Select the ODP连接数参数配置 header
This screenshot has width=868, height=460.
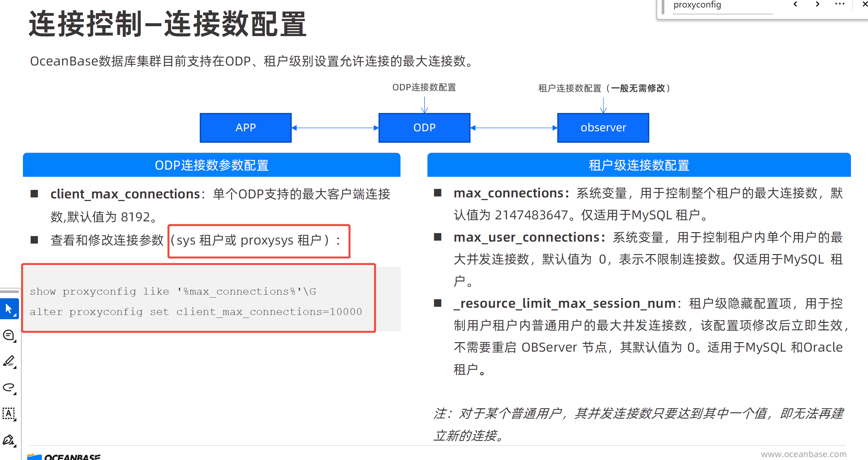(x=211, y=165)
